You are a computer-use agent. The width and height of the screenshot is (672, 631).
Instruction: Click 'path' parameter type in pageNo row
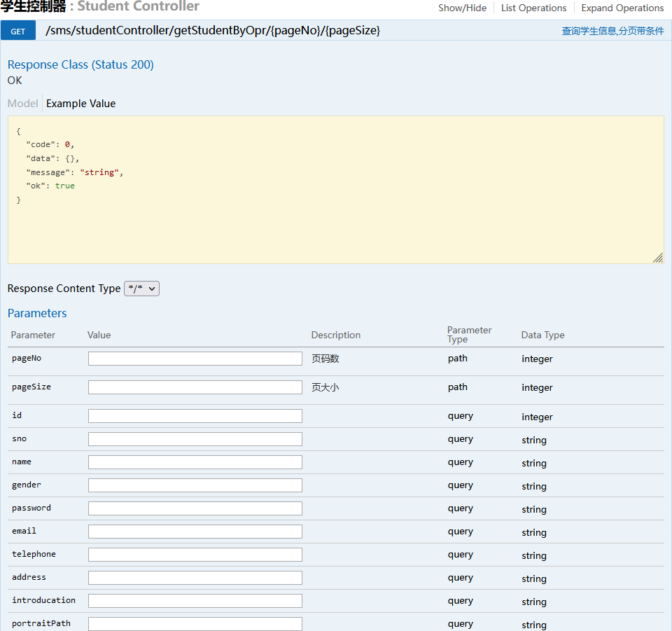pyautogui.click(x=457, y=359)
